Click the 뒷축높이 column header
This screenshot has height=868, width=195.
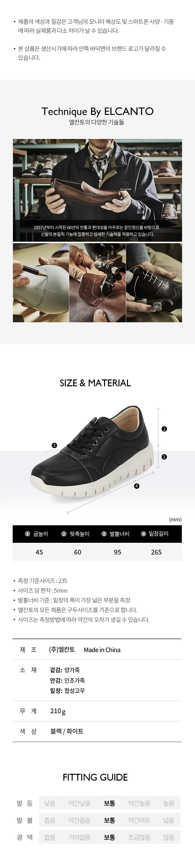[x=76, y=534]
